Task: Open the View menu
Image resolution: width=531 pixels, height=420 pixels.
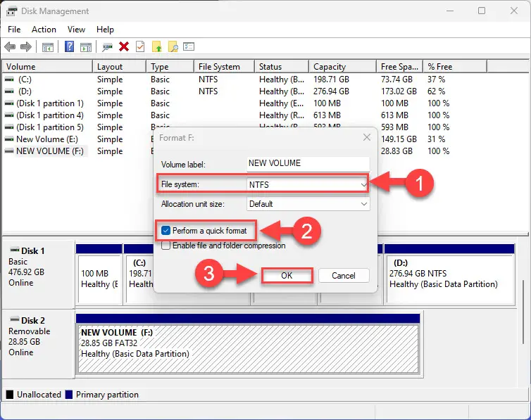Action: coord(76,30)
